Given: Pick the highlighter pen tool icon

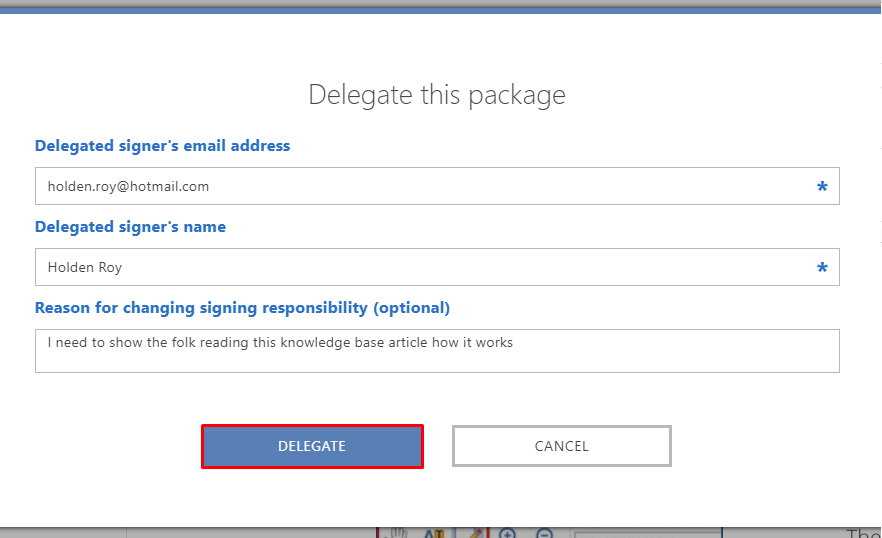Looking at the screenshot, I should pos(477,533).
